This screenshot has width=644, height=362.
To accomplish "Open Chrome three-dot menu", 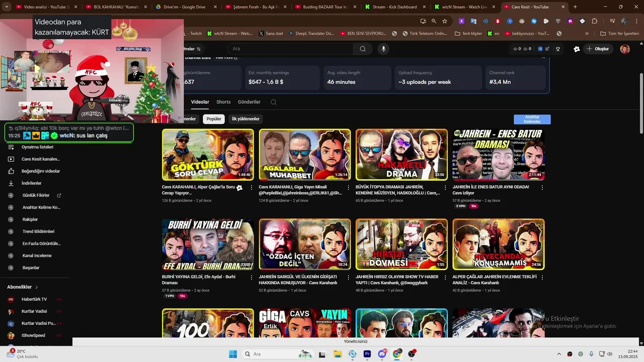I will tap(636, 21).
